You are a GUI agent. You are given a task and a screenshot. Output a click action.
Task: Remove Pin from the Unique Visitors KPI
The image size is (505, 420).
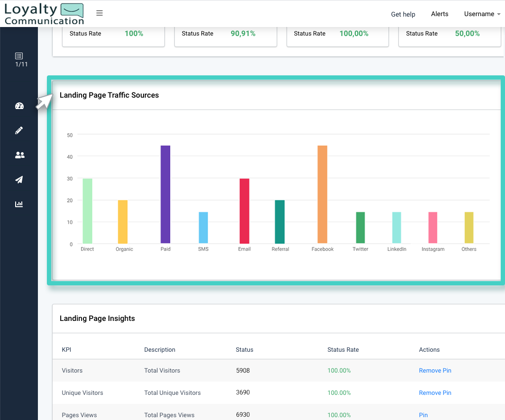coord(435,393)
